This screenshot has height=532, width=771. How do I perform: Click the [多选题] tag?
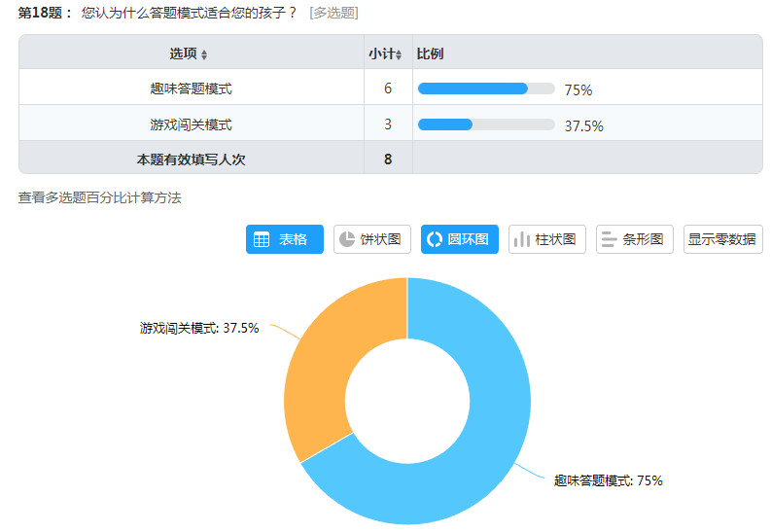tap(333, 13)
